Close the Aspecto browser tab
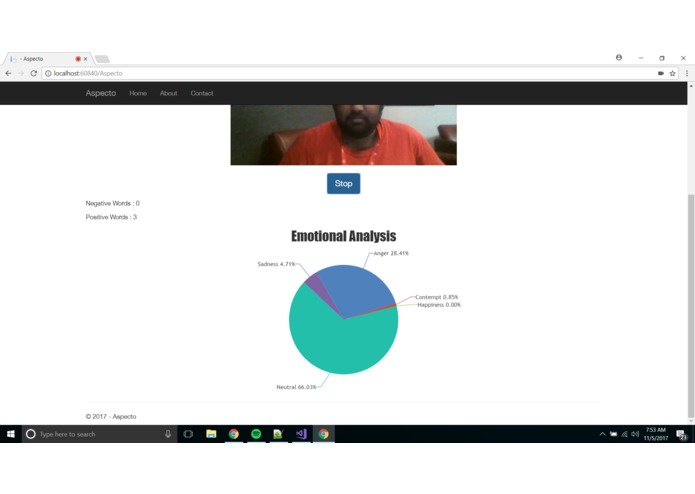695x494 pixels. [86, 58]
